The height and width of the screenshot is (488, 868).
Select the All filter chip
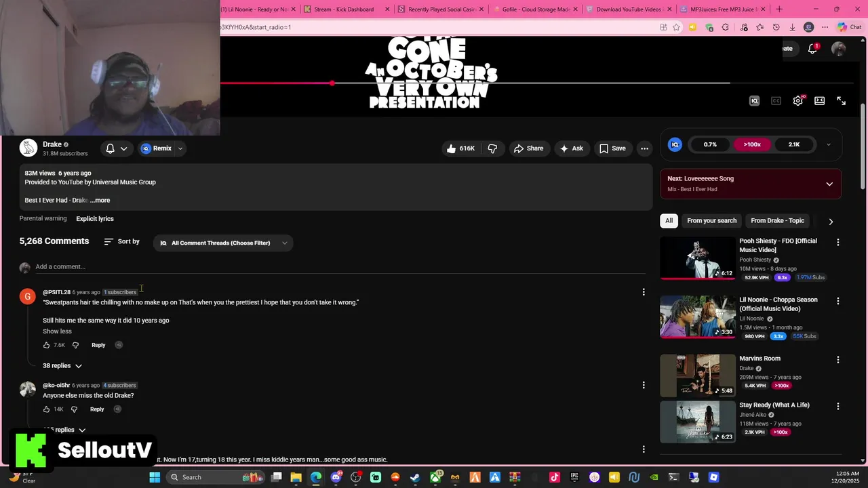coord(669,221)
